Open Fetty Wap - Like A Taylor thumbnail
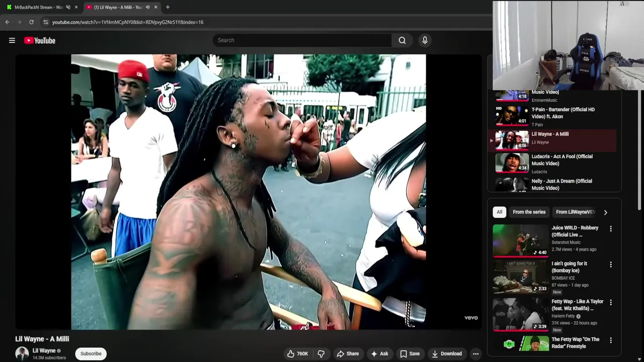Image resolution: width=644 pixels, height=362 pixels. [x=520, y=314]
